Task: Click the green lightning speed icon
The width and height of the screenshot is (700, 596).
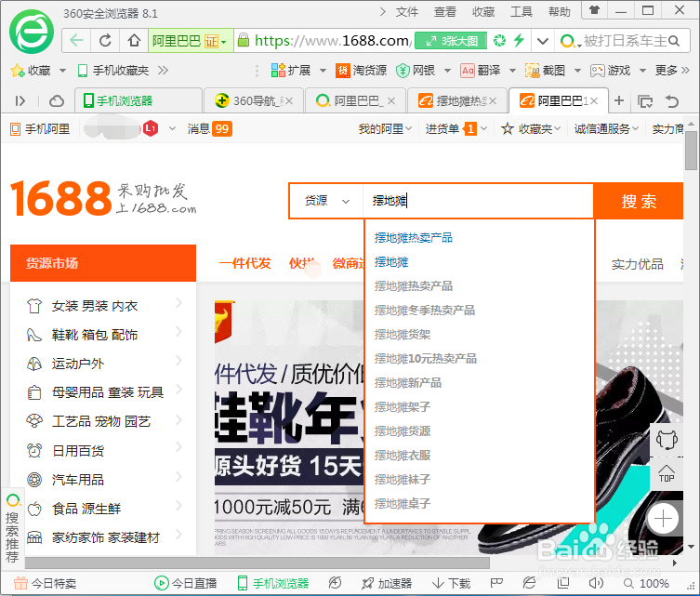Action: (x=519, y=41)
